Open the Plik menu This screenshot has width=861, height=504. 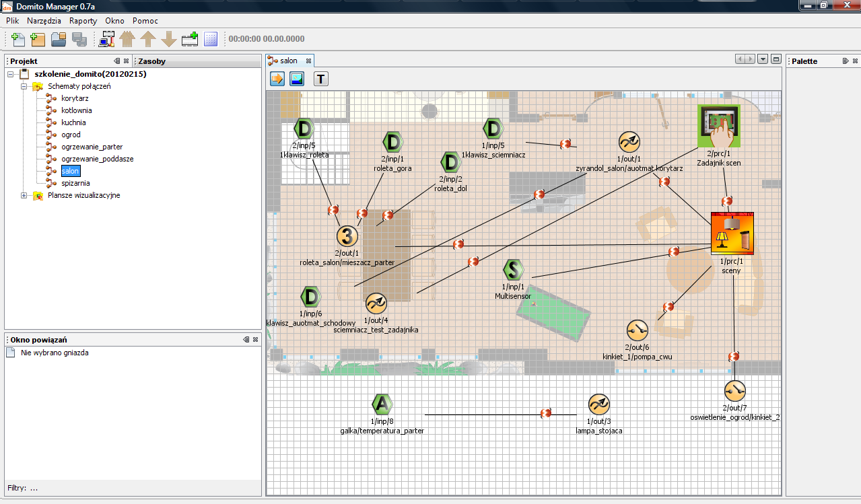12,21
